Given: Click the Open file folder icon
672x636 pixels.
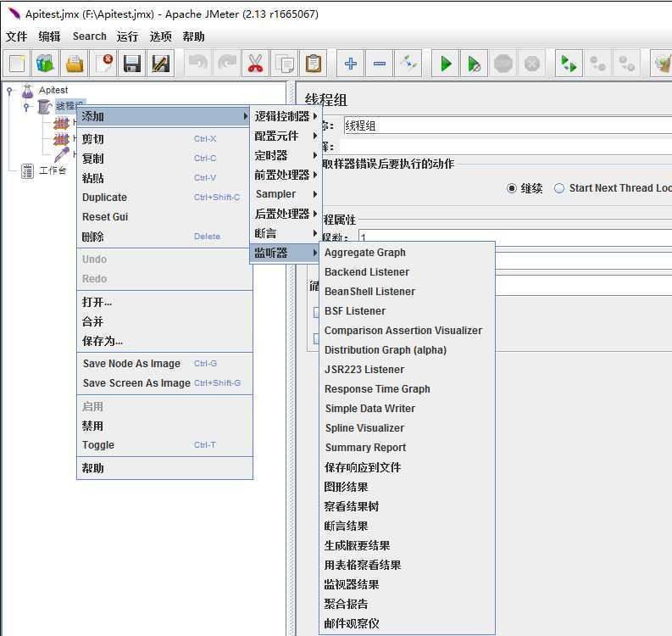Looking at the screenshot, I should coord(75,64).
